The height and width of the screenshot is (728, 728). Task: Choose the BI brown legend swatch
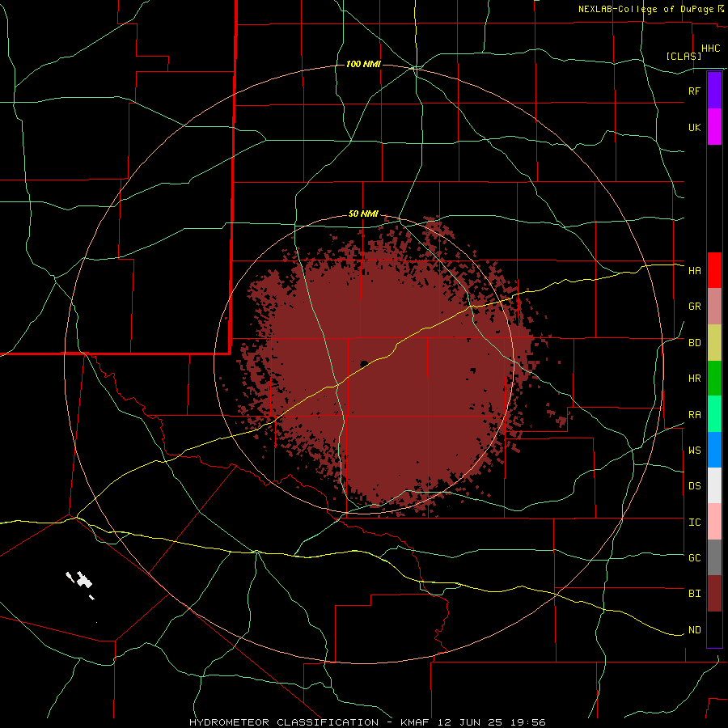point(714,594)
